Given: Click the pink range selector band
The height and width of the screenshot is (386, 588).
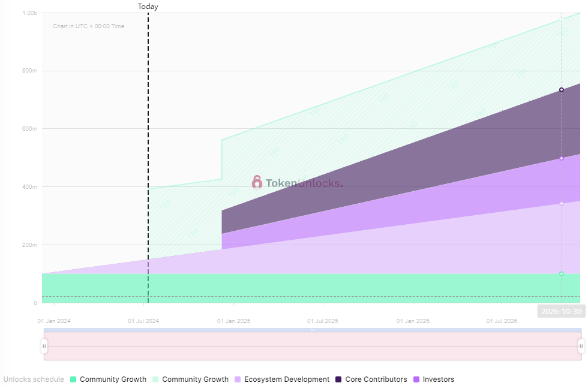Looking at the screenshot, I should tap(313, 346).
